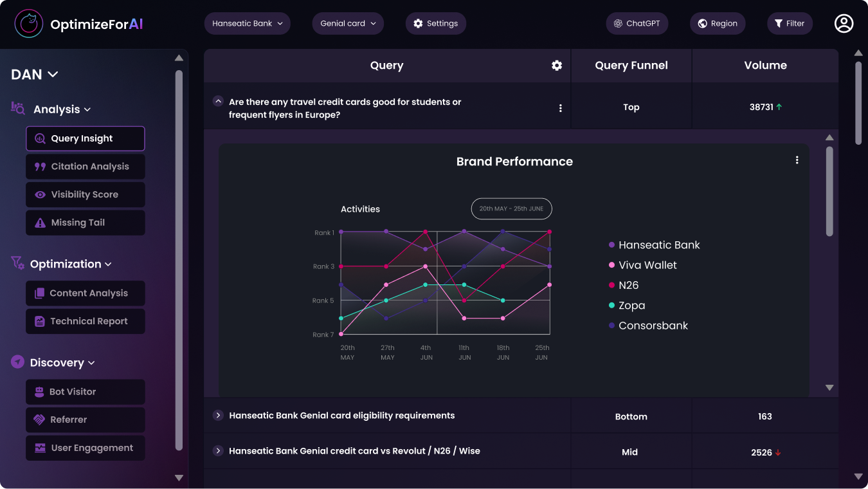This screenshot has height=489, width=868.
Task: Open Brand Performance three-dot options menu
Action: click(x=797, y=160)
